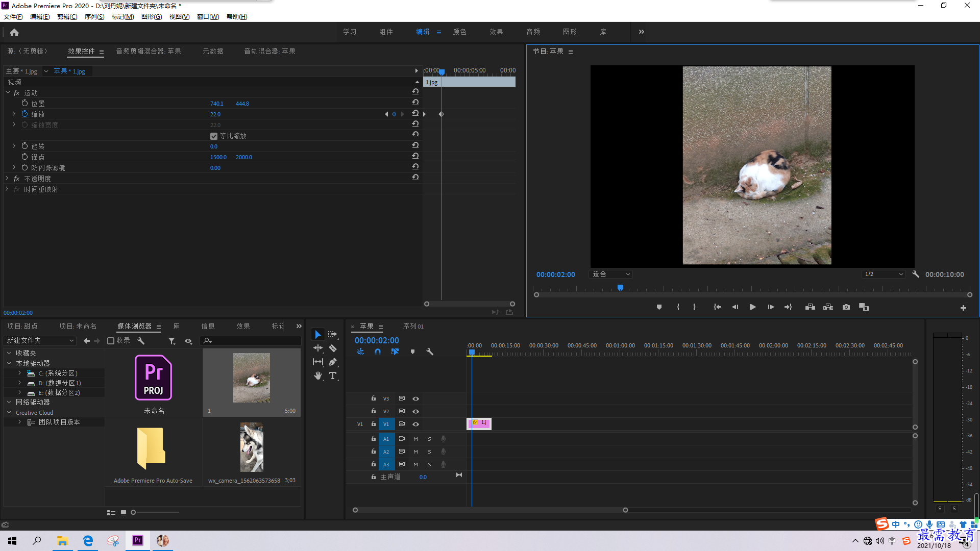Click the Extract button
Screen dimensions: 980x551
click(828, 307)
